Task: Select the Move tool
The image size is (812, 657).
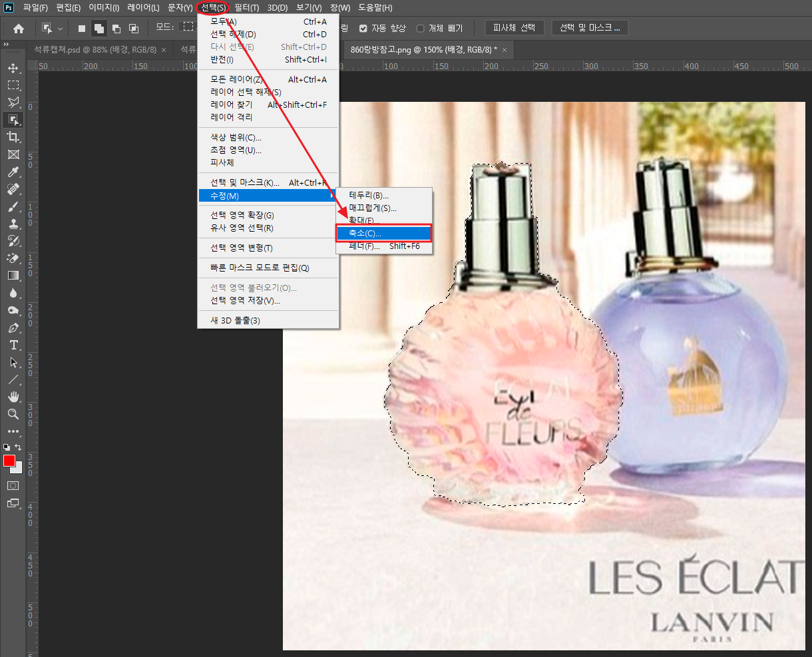Action: (x=13, y=68)
